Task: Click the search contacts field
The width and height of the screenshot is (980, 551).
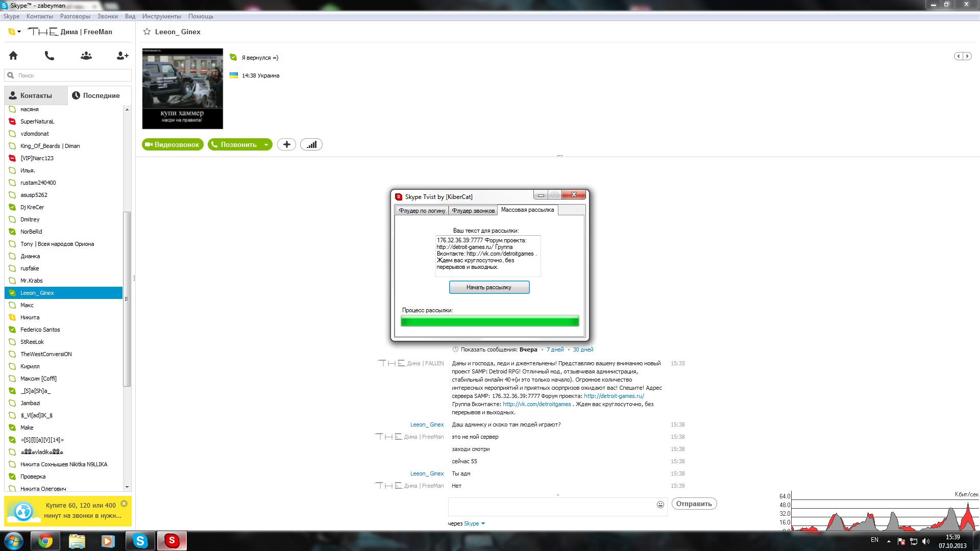Action: [68, 76]
